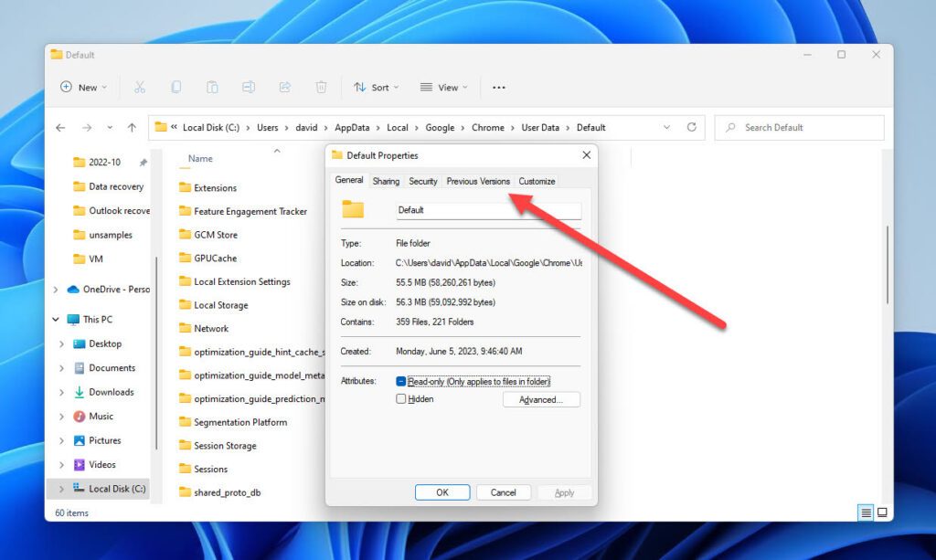Screen dimensions: 936x560
Task: Open the Sort dropdown
Action: tap(376, 87)
